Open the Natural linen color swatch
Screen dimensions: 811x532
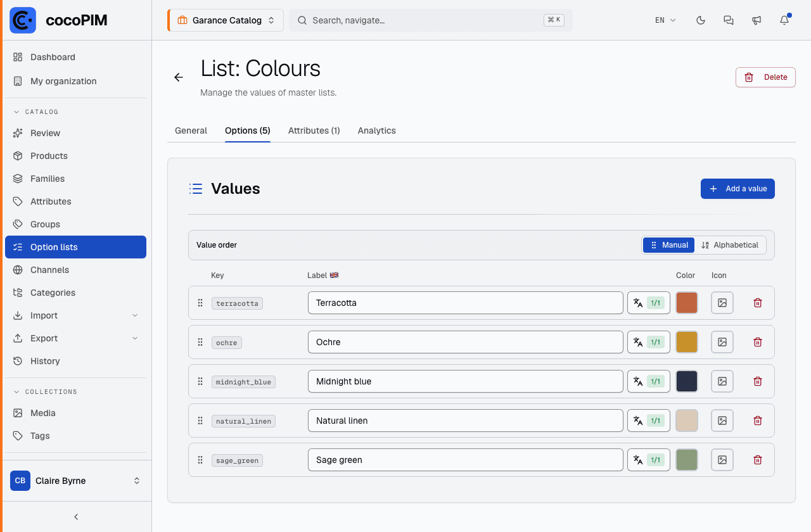click(x=687, y=421)
